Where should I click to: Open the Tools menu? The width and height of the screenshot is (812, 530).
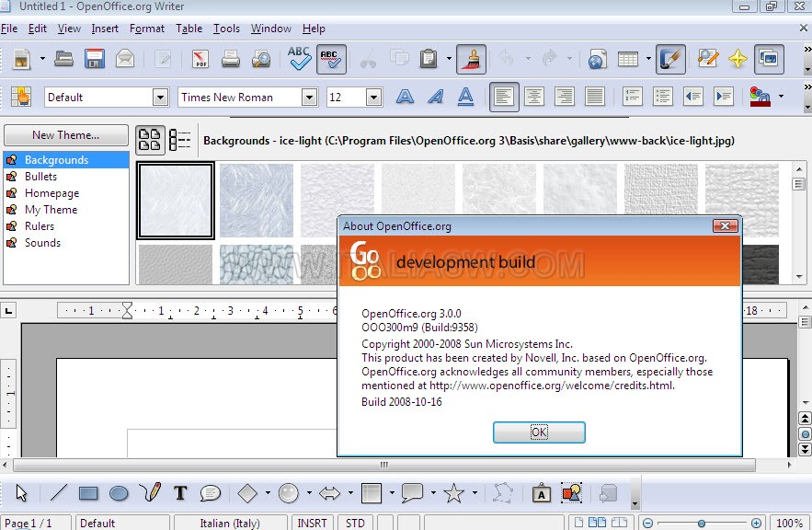[226, 29]
